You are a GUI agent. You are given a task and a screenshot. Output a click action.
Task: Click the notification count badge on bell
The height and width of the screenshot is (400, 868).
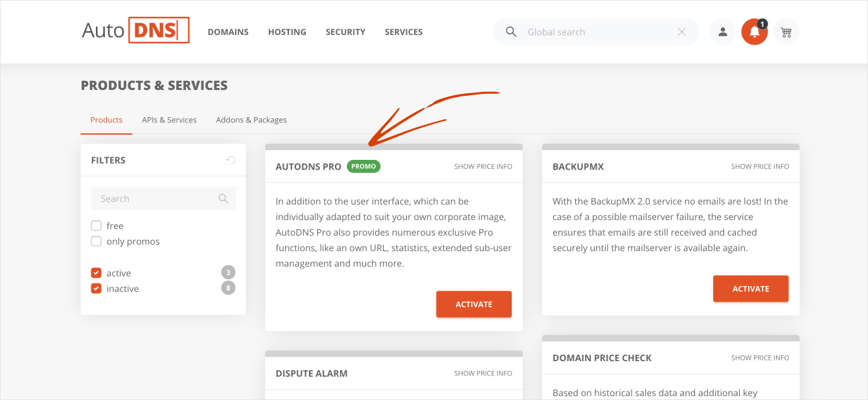[762, 24]
